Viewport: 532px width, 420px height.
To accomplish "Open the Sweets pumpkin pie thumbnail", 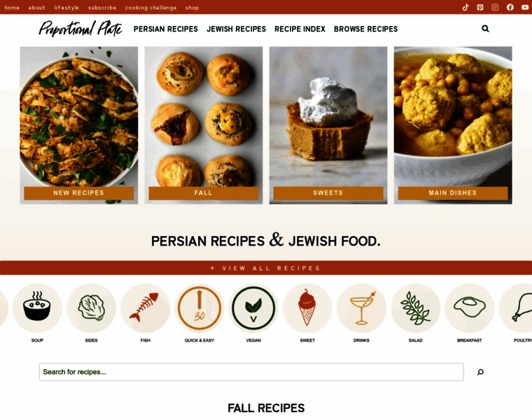I will pyautogui.click(x=328, y=117).
